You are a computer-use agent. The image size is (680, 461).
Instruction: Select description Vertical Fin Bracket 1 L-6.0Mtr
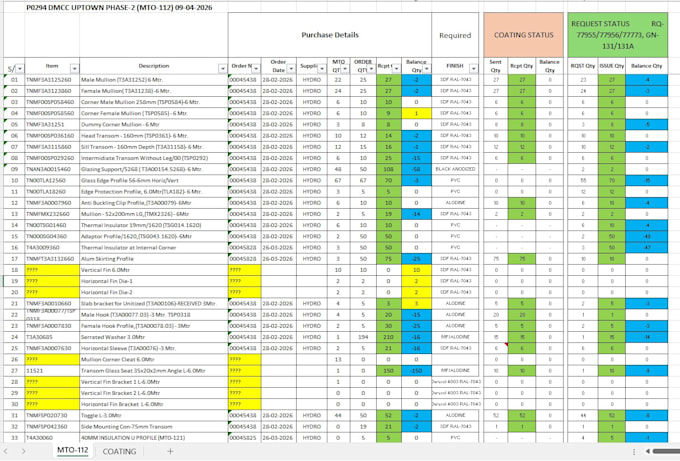(154, 382)
